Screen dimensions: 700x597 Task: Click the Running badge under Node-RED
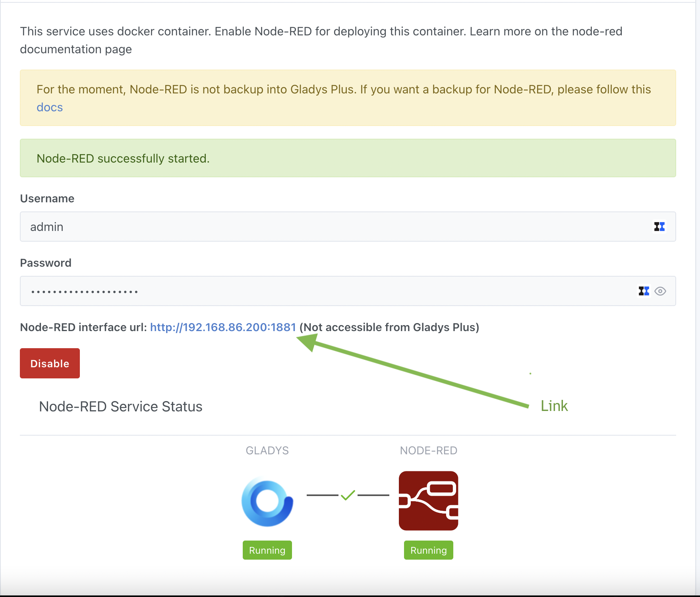(428, 550)
